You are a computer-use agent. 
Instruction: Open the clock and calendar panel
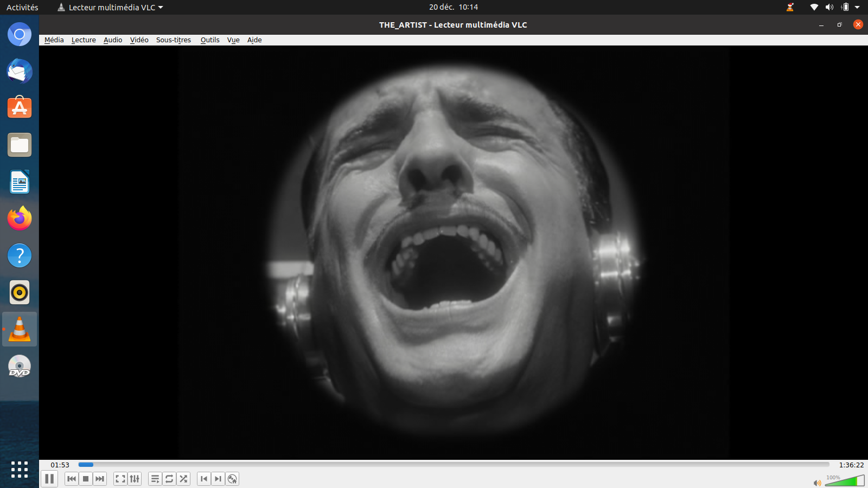[x=454, y=7]
